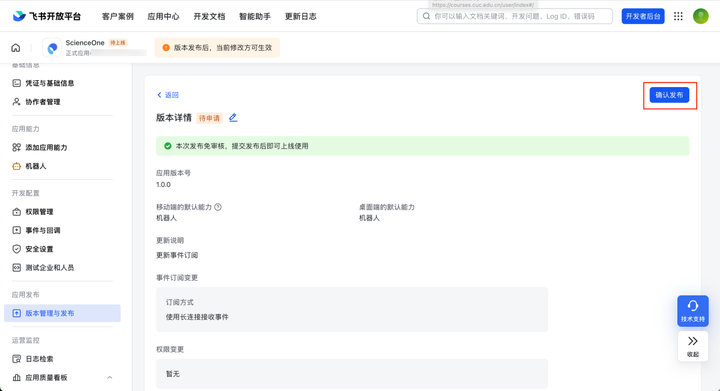Select 添加应用能力 in sidebar
Screen dimensions: 720x391
pyautogui.click(x=46, y=147)
